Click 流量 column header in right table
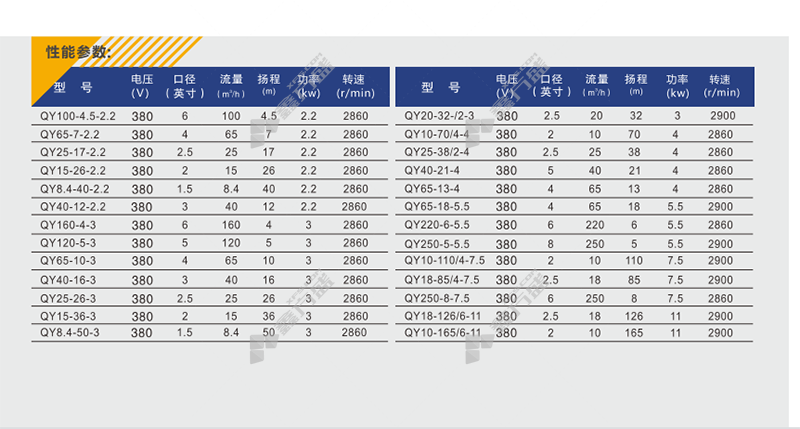The width and height of the screenshot is (800, 429). pyautogui.click(x=596, y=86)
